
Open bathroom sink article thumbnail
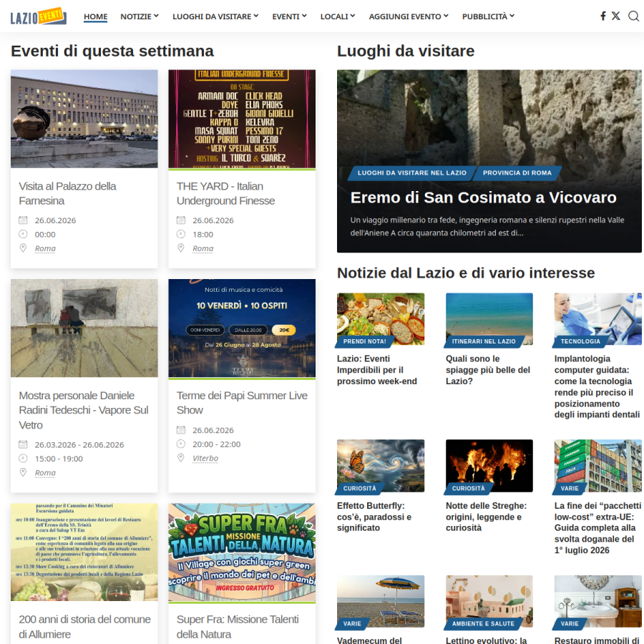(x=597, y=601)
